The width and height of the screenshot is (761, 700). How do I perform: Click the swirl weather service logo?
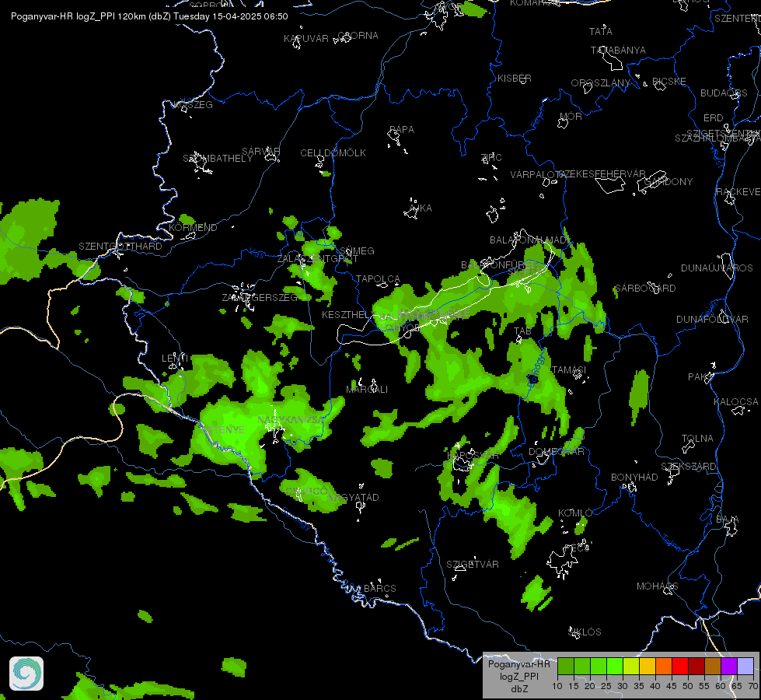[x=26, y=674]
